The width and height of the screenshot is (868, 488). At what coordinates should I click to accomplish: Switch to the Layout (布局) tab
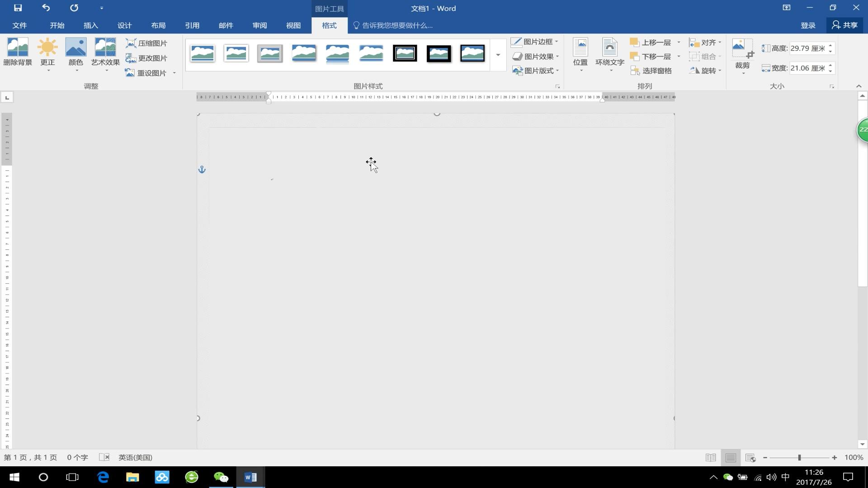pyautogui.click(x=158, y=25)
